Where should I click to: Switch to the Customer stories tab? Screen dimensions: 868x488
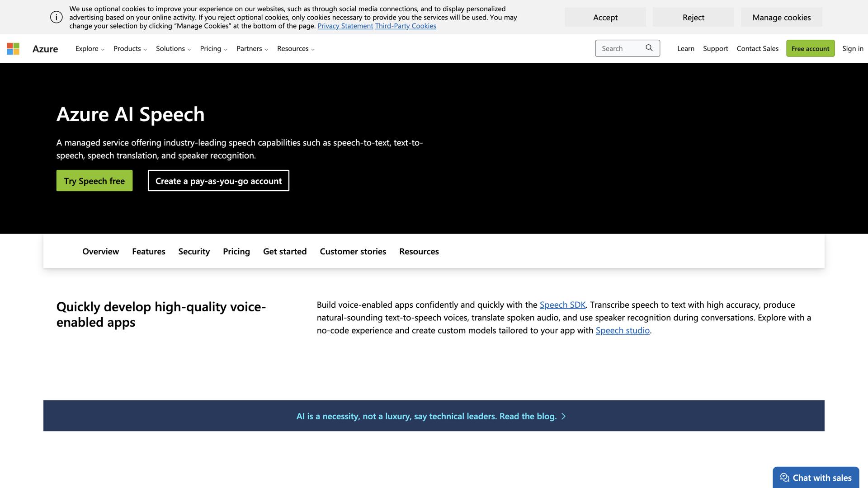pos(353,251)
